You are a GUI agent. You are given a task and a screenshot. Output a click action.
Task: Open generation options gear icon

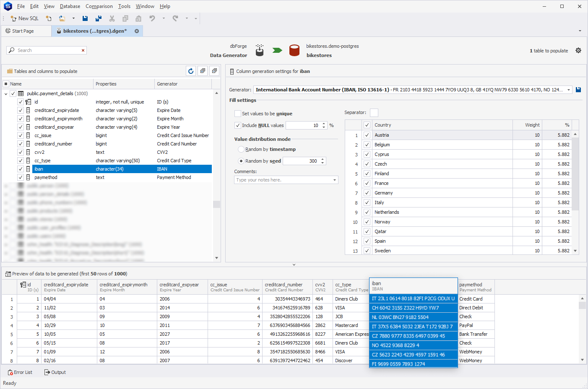click(578, 50)
